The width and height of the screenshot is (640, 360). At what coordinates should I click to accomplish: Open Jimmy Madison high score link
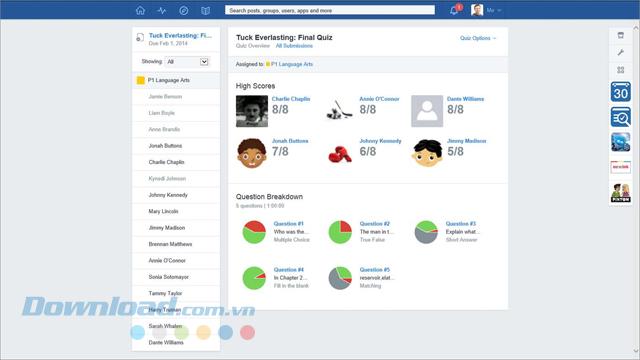coord(467,141)
